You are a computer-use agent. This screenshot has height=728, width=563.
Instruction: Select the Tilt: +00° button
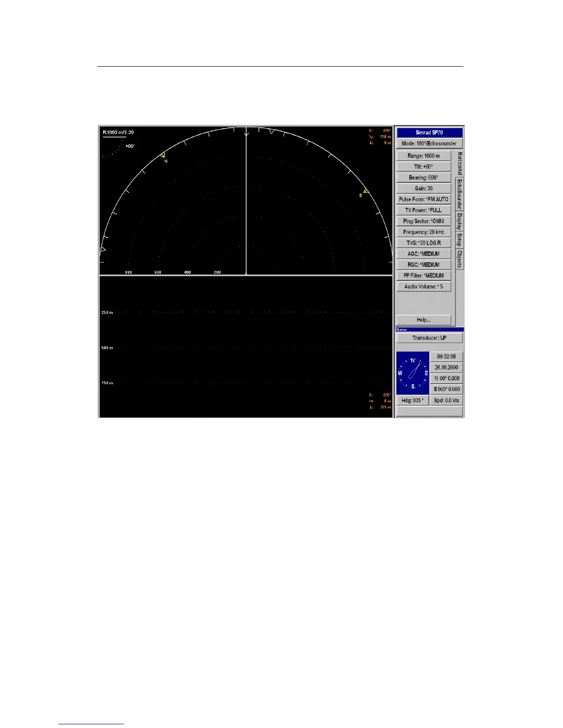424,167
